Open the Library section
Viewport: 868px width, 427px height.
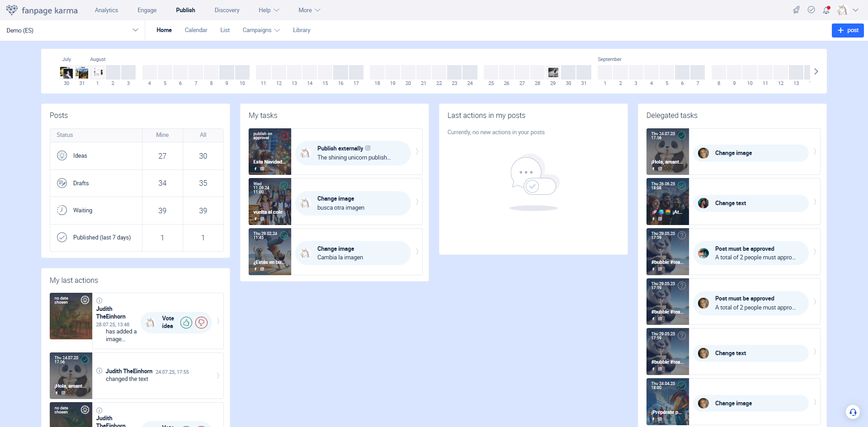(301, 30)
